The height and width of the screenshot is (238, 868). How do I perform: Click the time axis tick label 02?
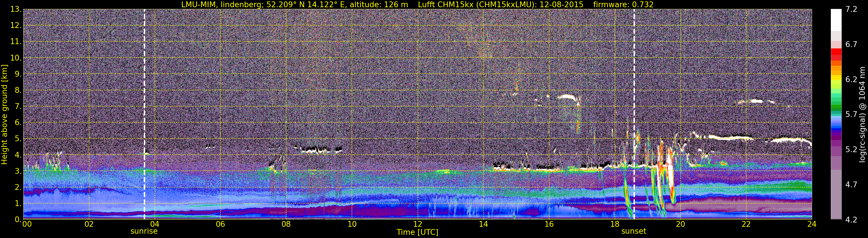[x=89, y=224]
